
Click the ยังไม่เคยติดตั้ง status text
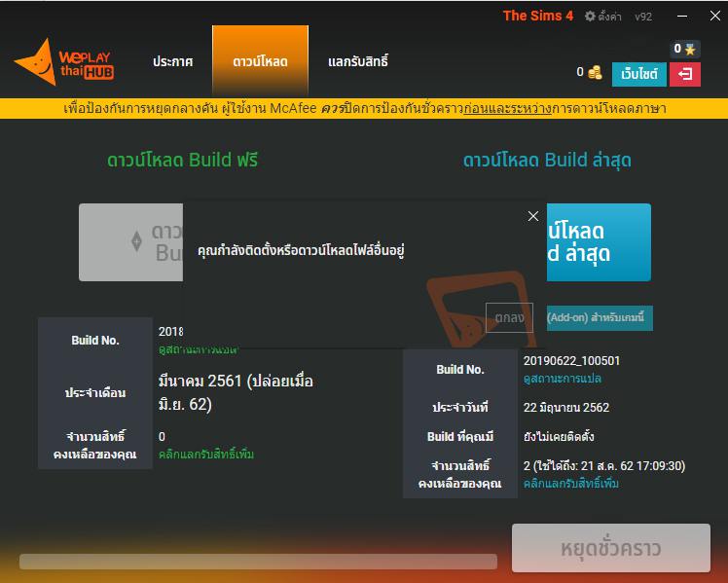click(559, 436)
